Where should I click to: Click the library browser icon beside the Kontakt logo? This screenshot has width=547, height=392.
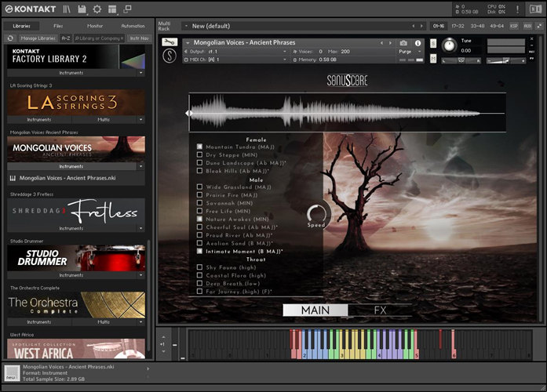pyautogui.click(x=67, y=9)
